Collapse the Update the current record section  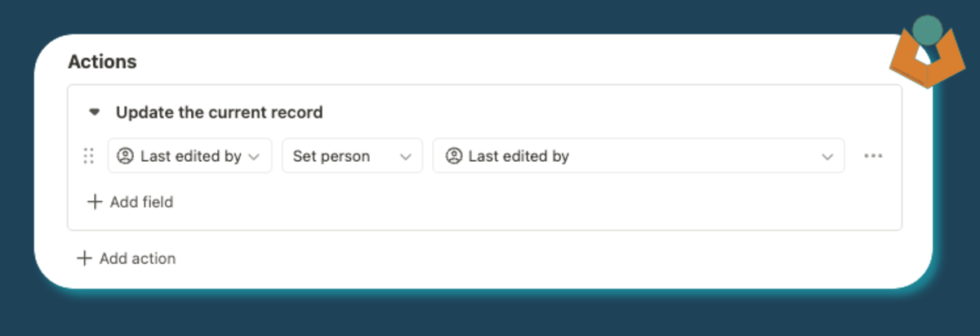coord(96,113)
